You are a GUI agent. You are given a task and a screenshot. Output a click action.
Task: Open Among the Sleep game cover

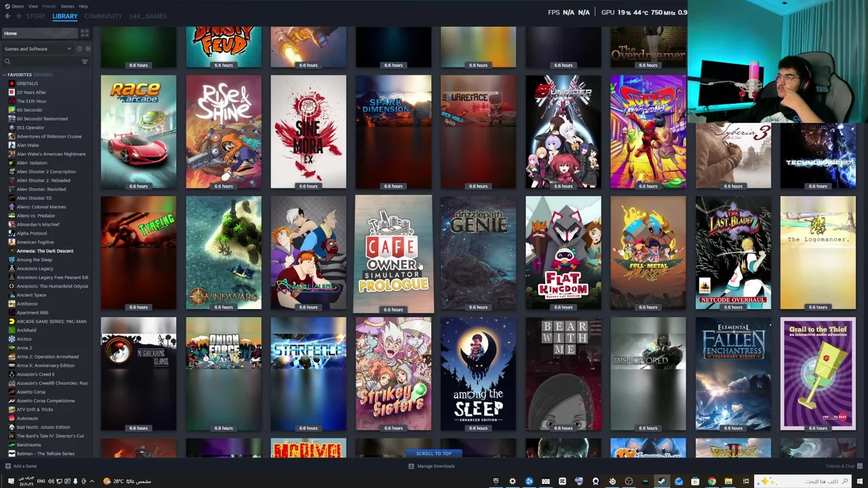(478, 374)
